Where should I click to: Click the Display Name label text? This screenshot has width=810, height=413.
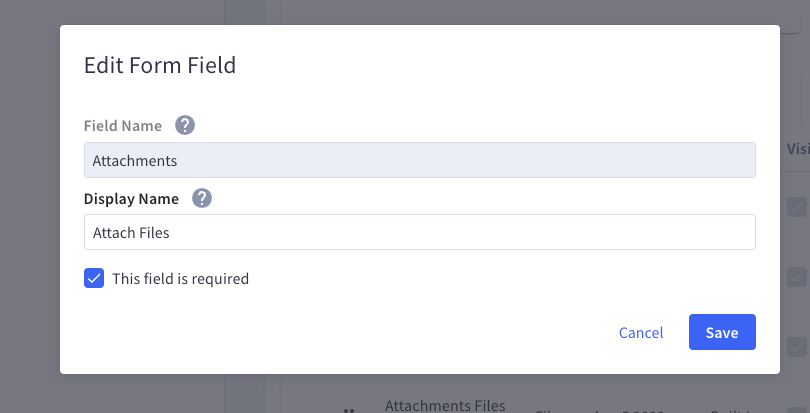click(x=131, y=198)
